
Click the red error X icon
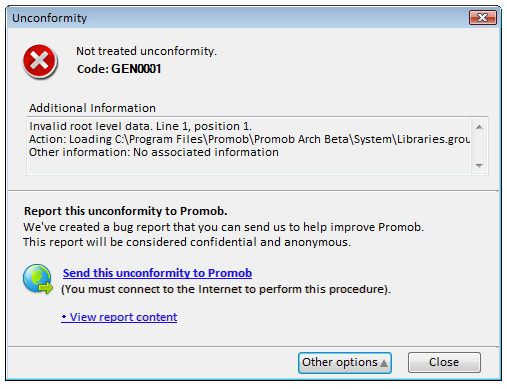point(40,62)
